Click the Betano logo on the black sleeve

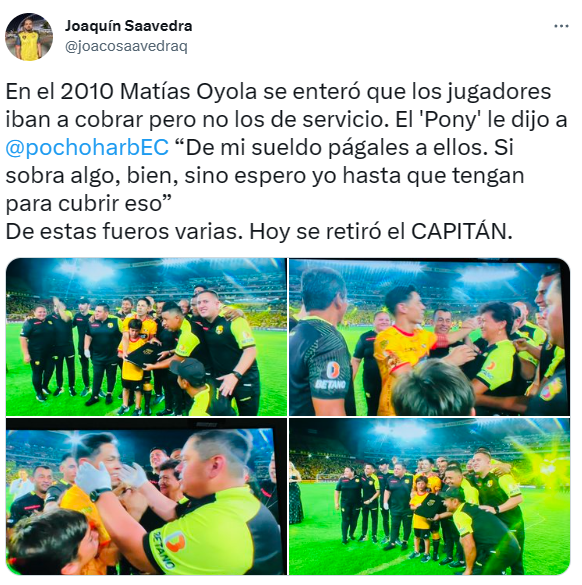point(331,375)
